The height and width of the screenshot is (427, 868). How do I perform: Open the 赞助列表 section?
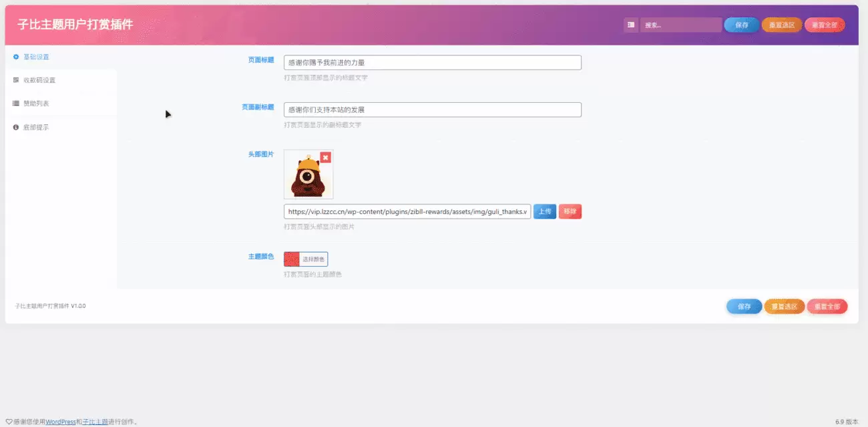point(37,102)
